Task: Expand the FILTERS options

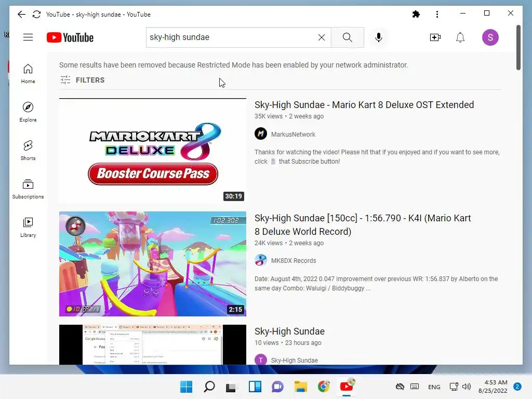Action: 83,80
